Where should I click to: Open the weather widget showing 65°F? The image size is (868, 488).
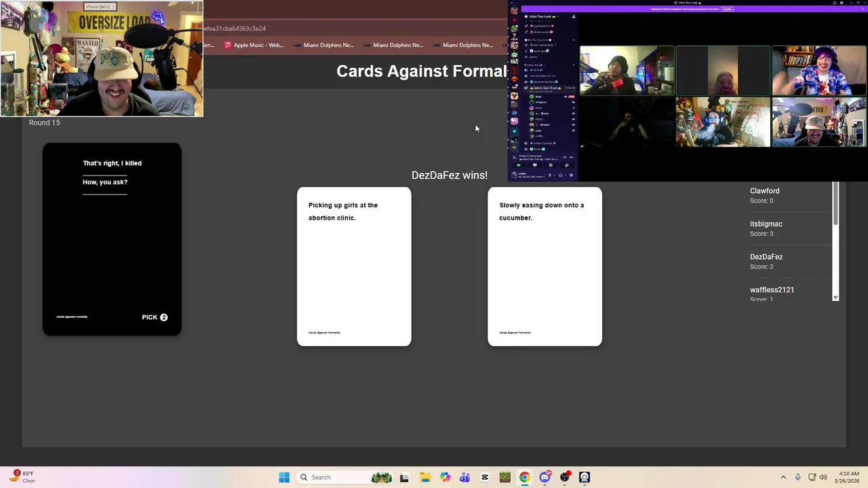(22, 477)
